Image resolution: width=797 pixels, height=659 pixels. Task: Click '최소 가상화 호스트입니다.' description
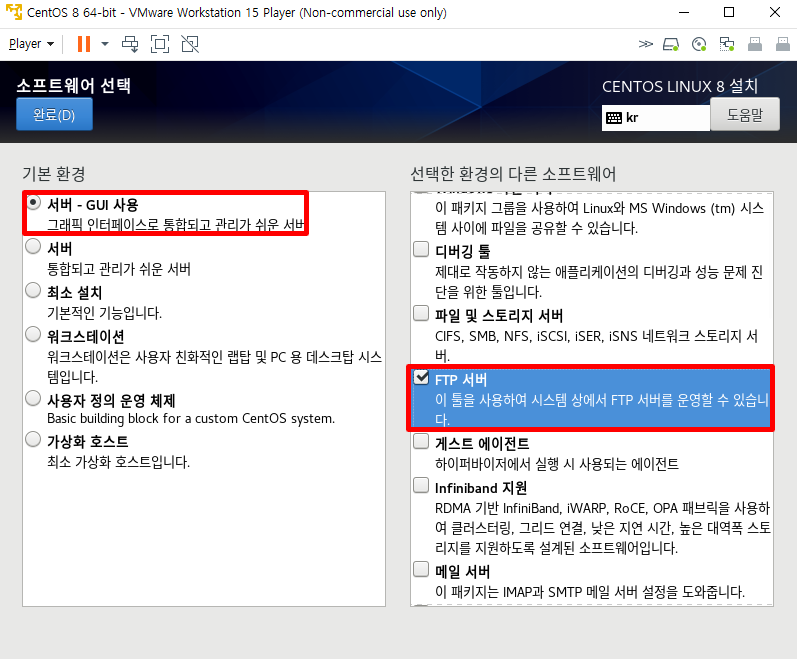(118, 462)
